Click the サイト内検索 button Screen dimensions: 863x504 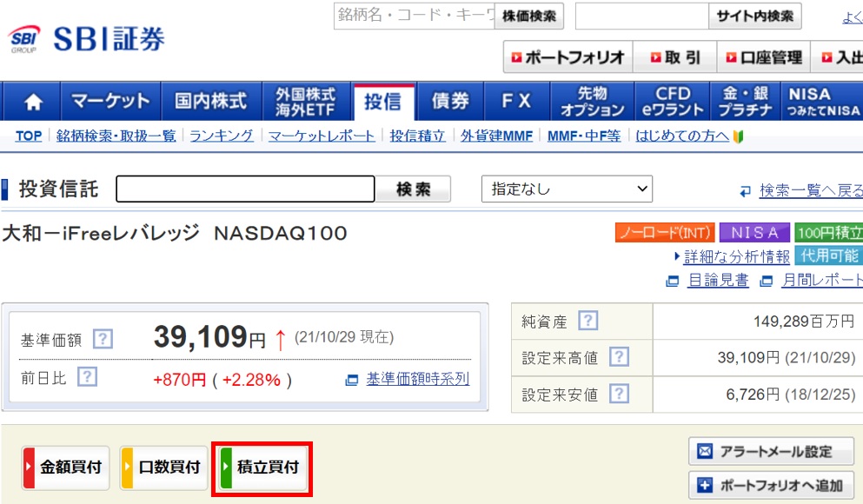pos(754,17)
